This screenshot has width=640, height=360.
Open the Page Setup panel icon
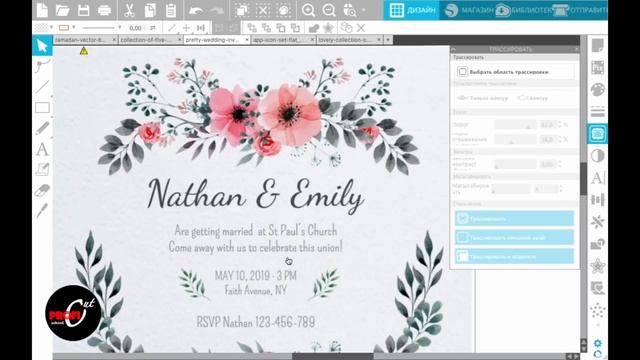click(598, 46)
